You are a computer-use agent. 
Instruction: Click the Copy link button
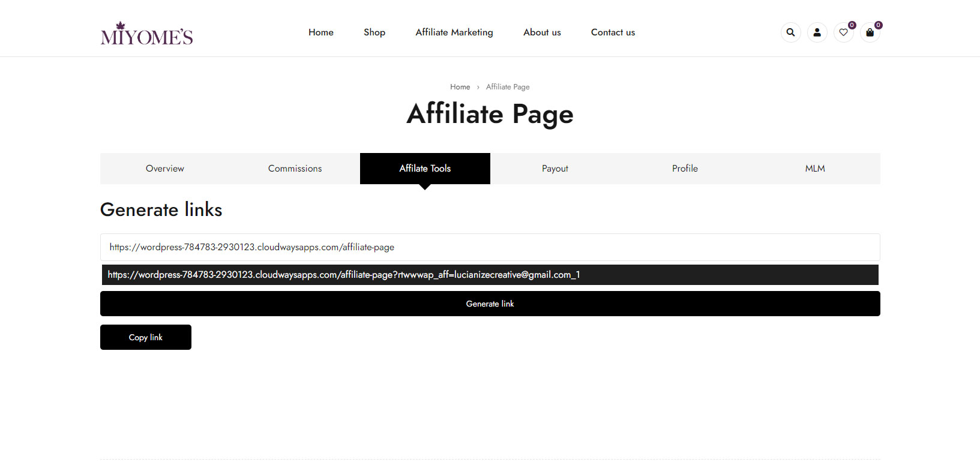coord(146,337)
